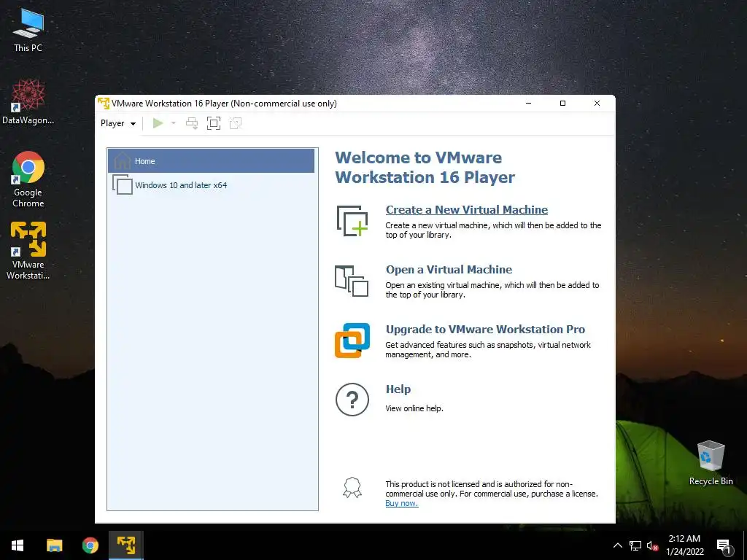747x560 pixels.
Task: Click VMware Player taskbar button
Action: [x=125, y=545]
